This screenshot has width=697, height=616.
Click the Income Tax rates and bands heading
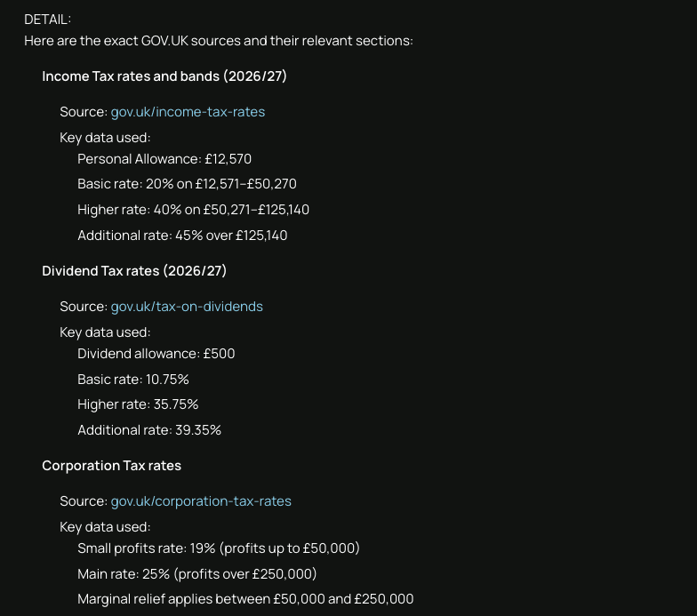[x=164, y=76]
